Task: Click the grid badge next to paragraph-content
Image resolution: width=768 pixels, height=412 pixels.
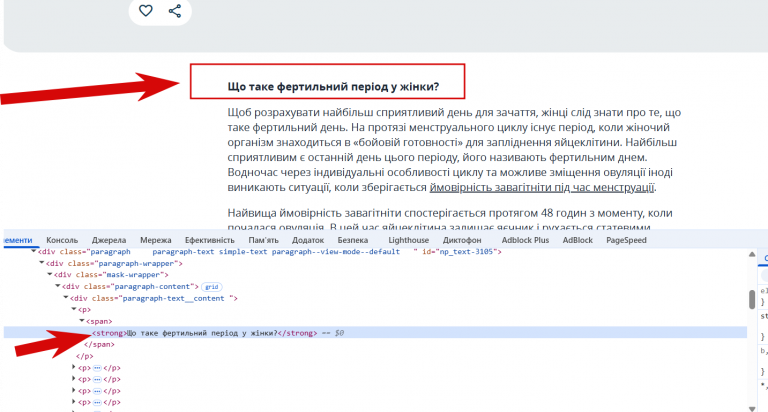Action: 212,287
